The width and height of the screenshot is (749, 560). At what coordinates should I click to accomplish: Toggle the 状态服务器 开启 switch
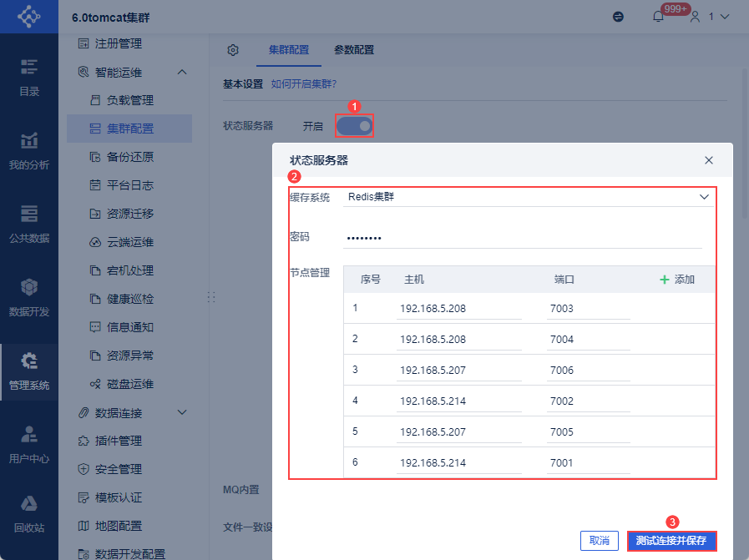click(354, 126)
